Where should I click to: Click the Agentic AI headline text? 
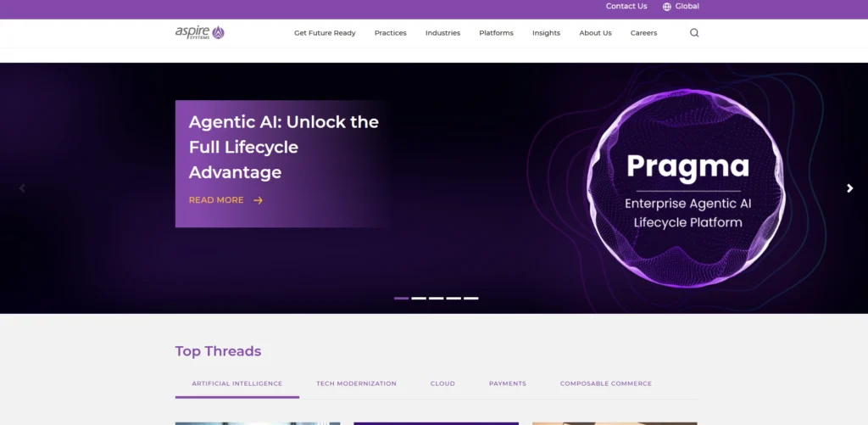click(x=283, y=147)
